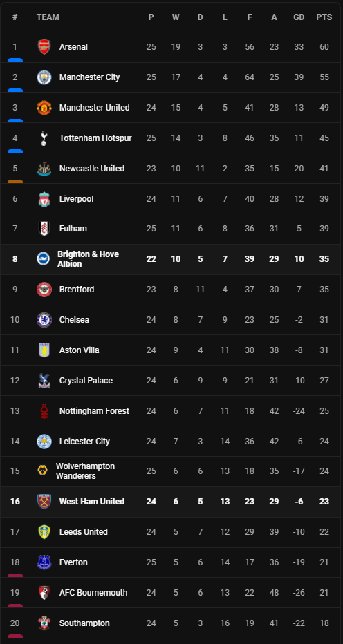This screenshot has width=343, height=644.
Task: Select the Liverpool club badge
Action: [x=44, y=199]
